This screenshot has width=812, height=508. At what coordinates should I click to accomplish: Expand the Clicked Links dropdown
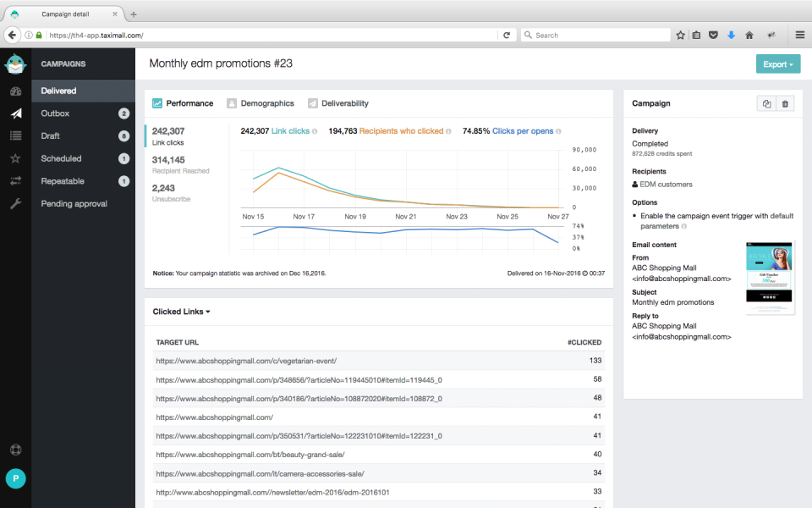(x=181, y=312)
